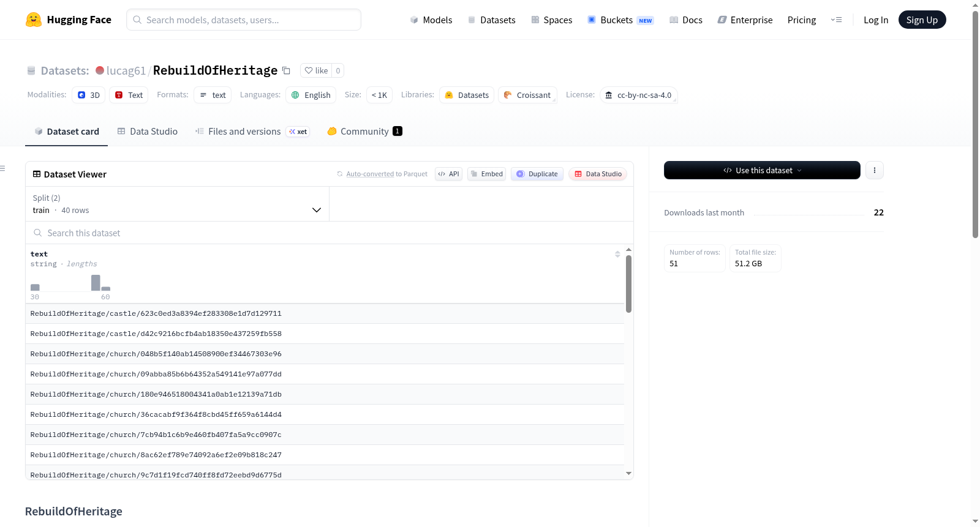Click the left sidebar table-of-contents icon
The height and width of the screenshot is (527, 980).
click(x=3, y=168)
